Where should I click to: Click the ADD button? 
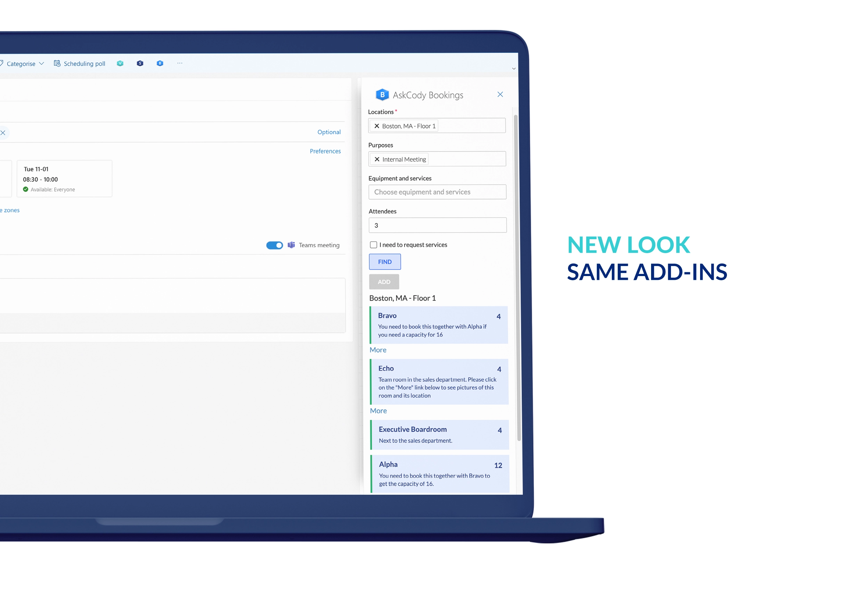pos(384,282)
